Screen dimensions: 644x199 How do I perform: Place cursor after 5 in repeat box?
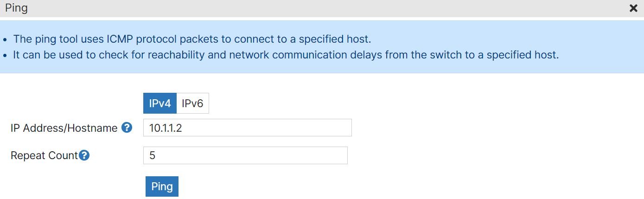pyautogui.click(x=157, y=156)
